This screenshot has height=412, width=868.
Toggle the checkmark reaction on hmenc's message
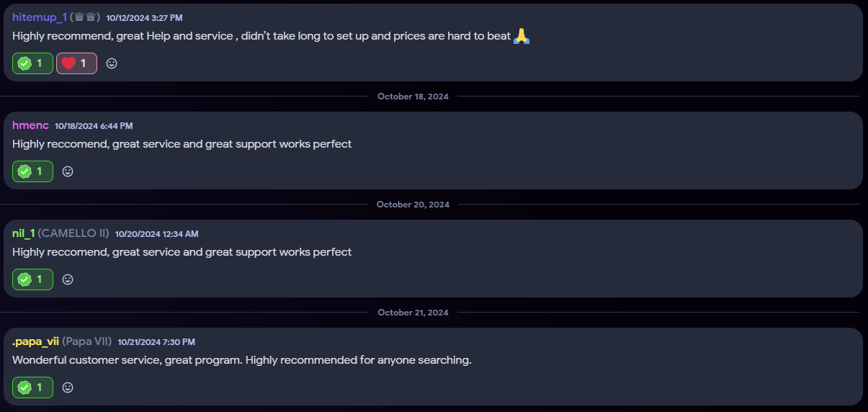tap(32, 171)
